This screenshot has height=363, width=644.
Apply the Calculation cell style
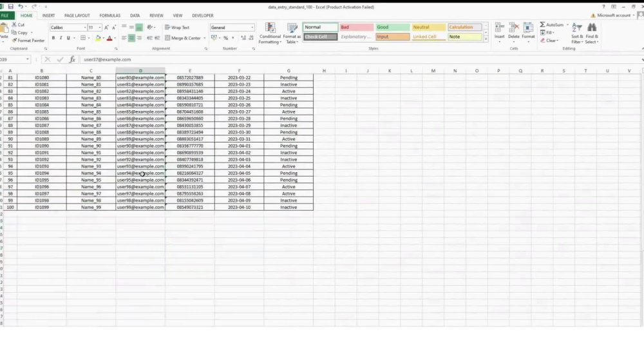[x=464, y=27]
